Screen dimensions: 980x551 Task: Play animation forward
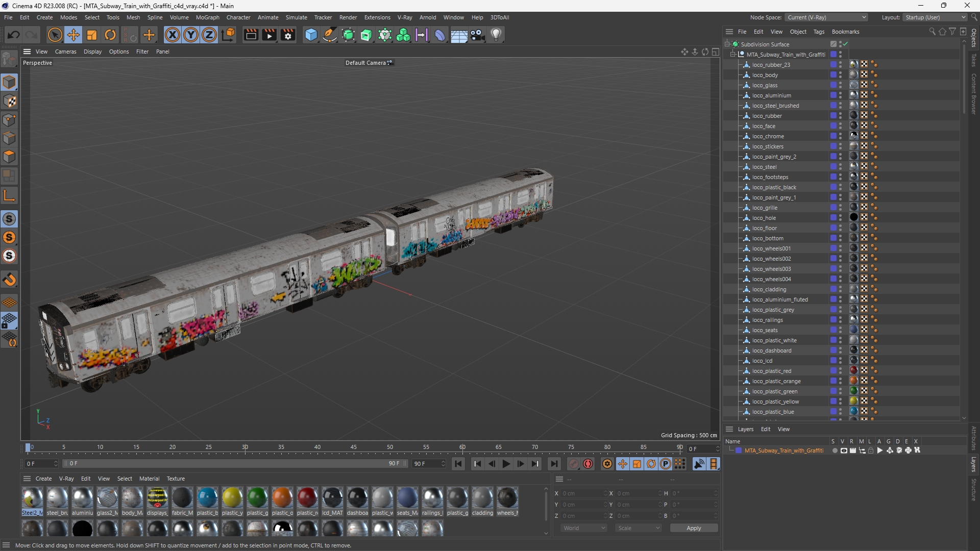coord(506,464)
